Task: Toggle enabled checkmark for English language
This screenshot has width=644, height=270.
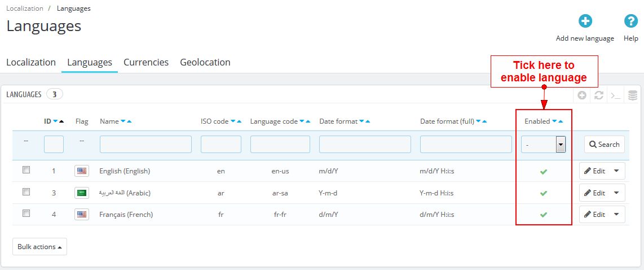Action: [x=544, y=171]
